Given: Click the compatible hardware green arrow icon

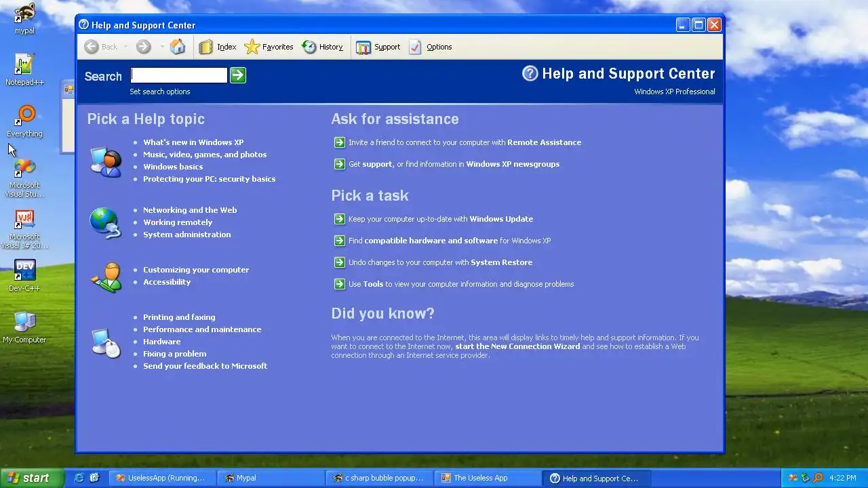Looking at the screenshot, I should pos(340,241).
